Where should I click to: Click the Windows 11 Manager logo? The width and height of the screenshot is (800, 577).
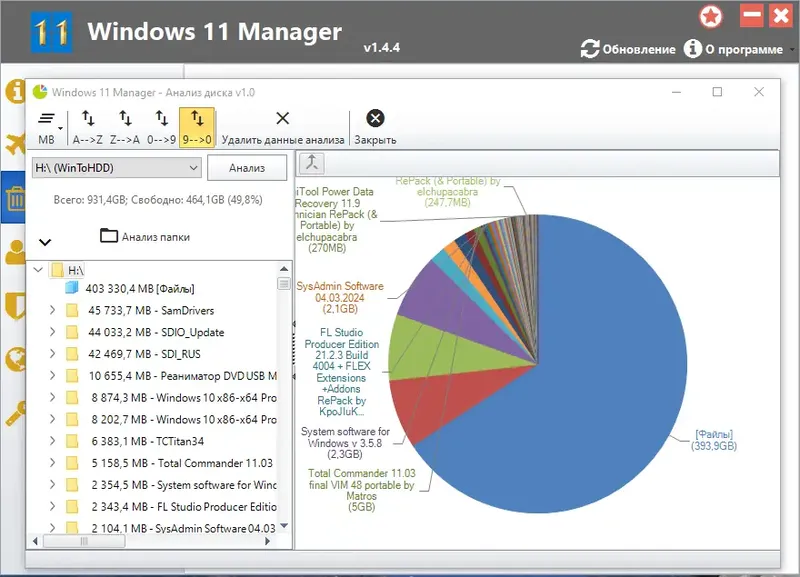[x=52, y=32]
